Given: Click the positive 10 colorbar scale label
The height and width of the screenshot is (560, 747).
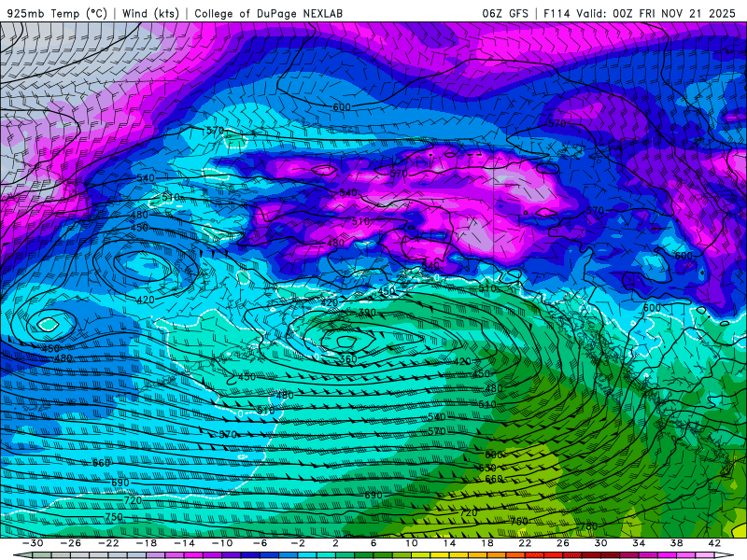Looking at the screenshot, I should (x=412, y=543).
